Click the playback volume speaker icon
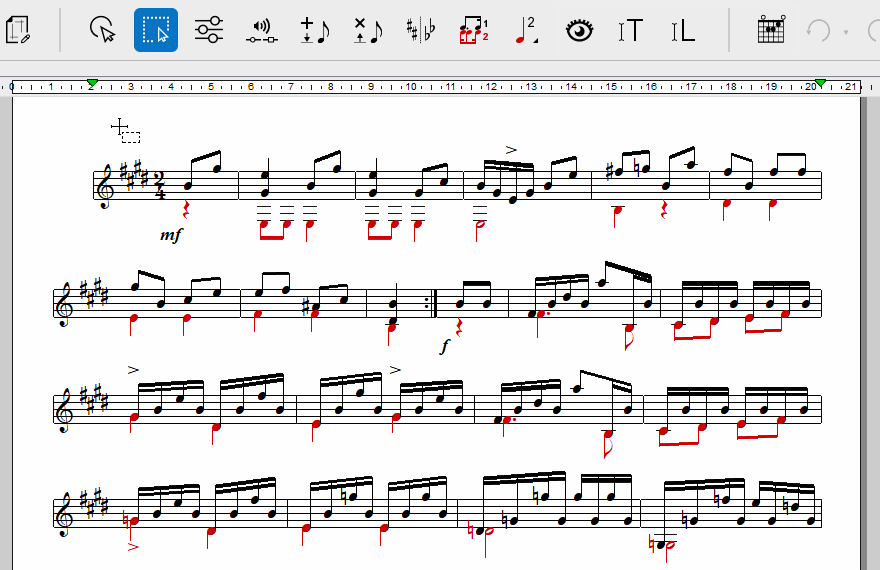Screen dimensions: 880x570 point(261,31)
